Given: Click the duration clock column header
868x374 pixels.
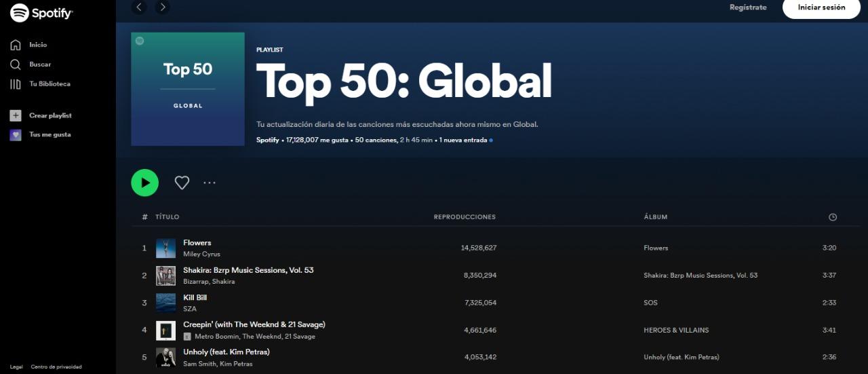Looking at the screenshot, I should pyautogui.click(x=833, y=217).
